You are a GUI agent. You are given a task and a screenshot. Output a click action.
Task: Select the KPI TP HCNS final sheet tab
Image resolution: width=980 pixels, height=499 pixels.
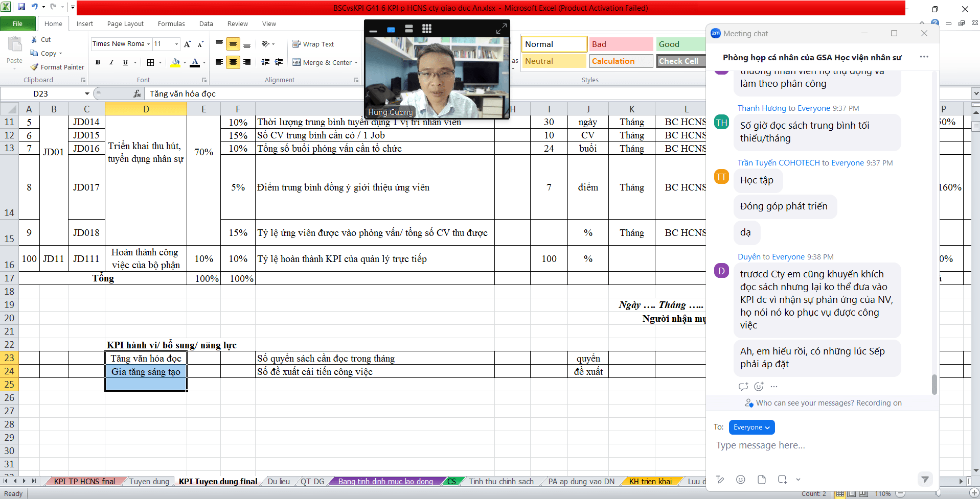[x=84, y=481]
